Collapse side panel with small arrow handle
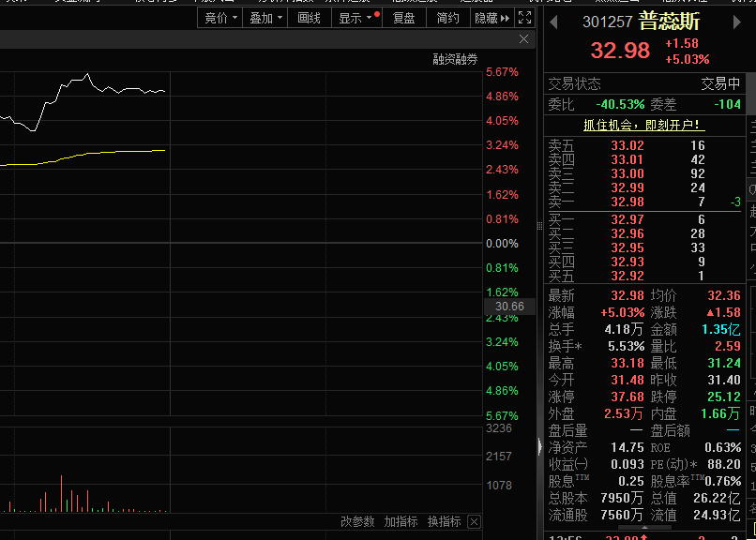The height and width of the screenshot is (540, 756). coord(540,446)
